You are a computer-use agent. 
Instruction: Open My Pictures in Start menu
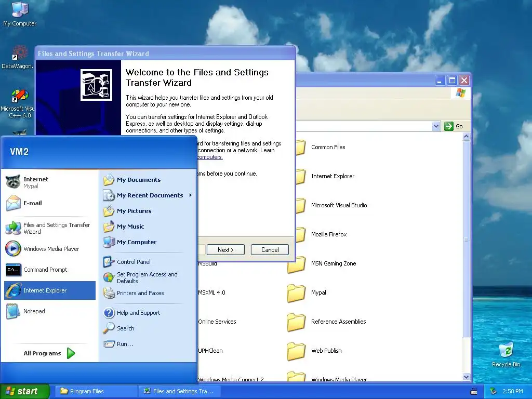148,211
